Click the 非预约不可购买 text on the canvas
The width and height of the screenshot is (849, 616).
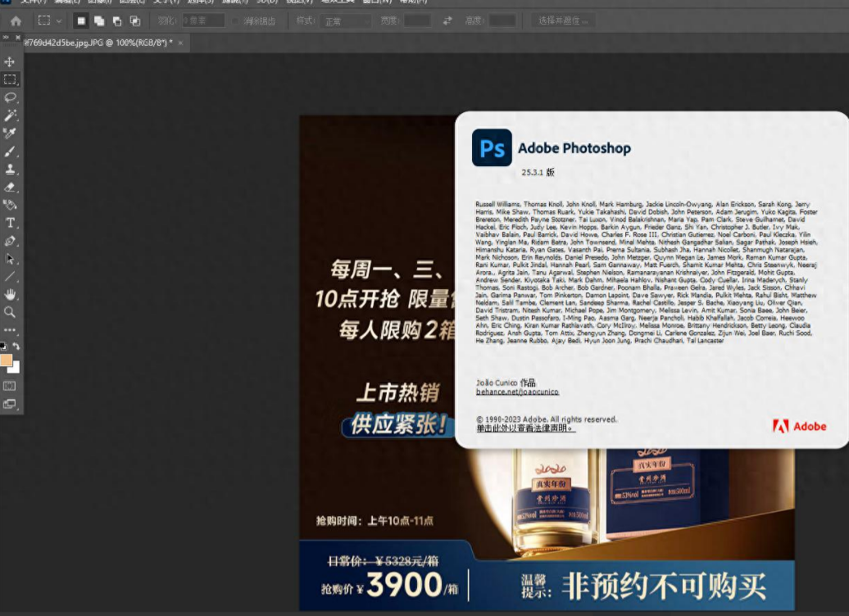665,587
